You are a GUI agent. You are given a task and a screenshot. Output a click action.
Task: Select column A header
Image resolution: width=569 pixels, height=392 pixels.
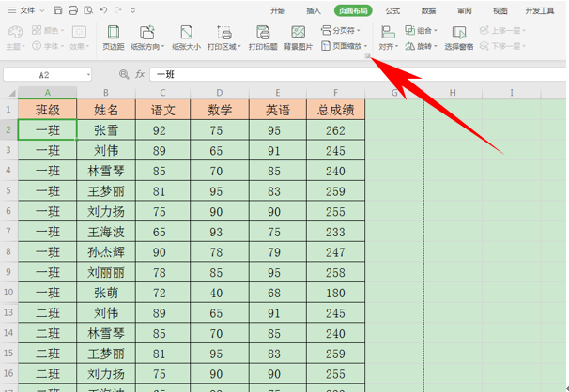48,93
